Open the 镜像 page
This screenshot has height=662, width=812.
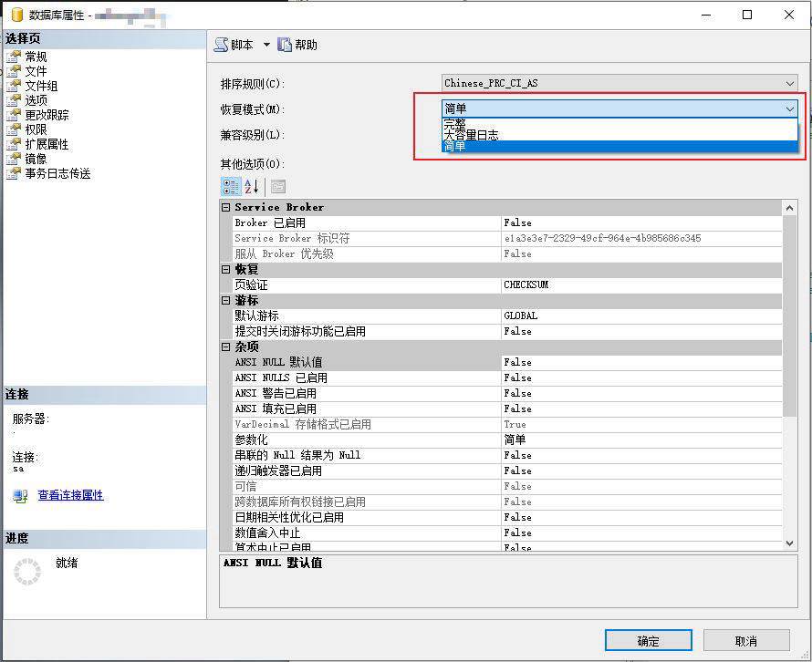tap(36, 159)
